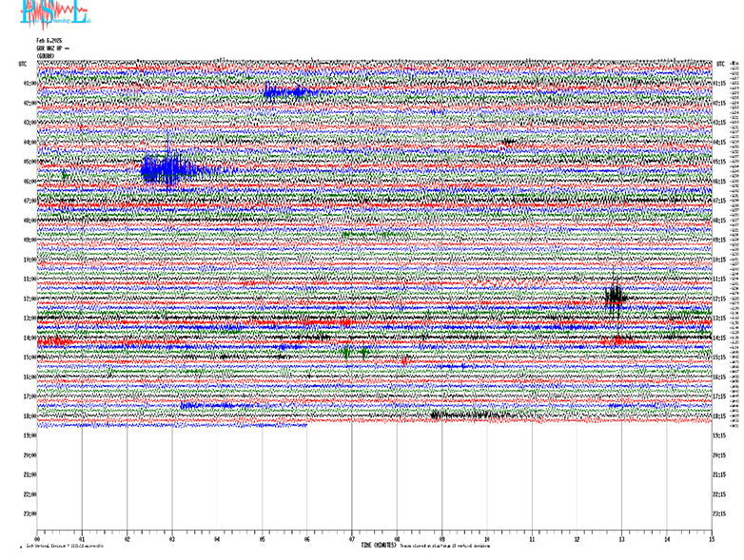744x560 pixels.
Task: Click the 22:15 label on the right axis
Action: click(x=720, y=495)
